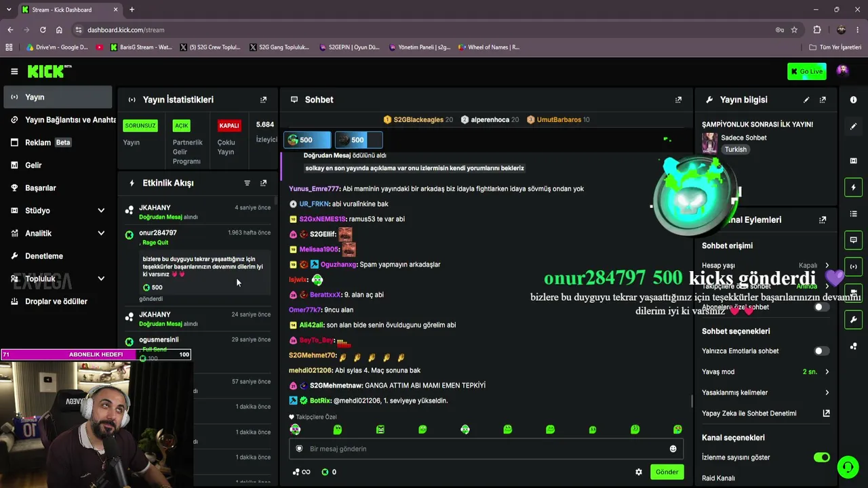
Task: Toggle Yalnızca Emotlarla sohbet switch
Action: pos(821,351)
